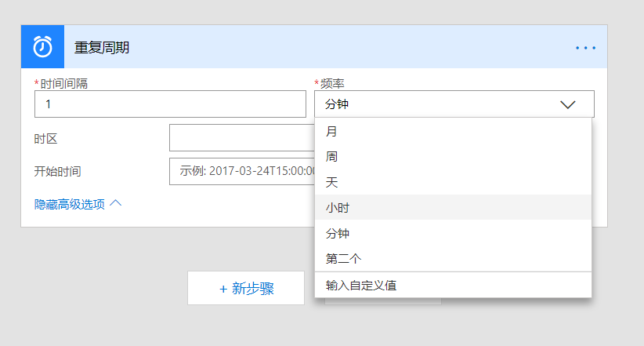644x346 pixels.
Task: Select 输入自定义值 option
Action: pyautogui.click(x=361, y=285)
